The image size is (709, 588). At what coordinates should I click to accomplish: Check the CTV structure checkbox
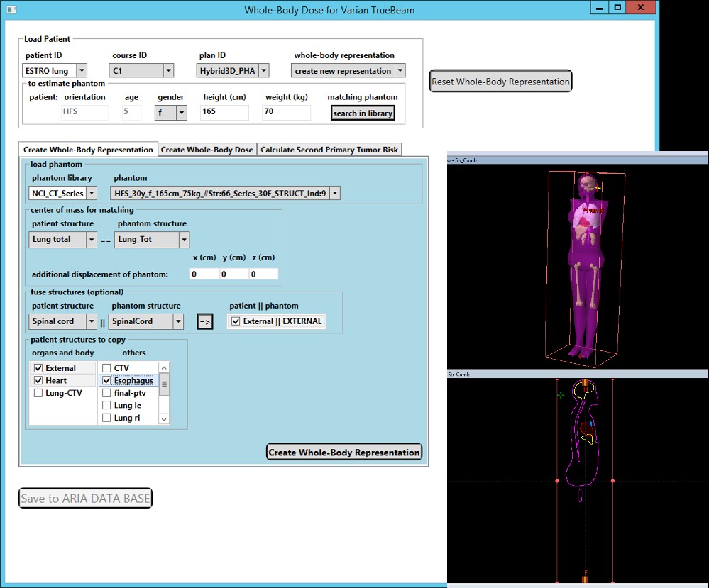coord(106,368)
